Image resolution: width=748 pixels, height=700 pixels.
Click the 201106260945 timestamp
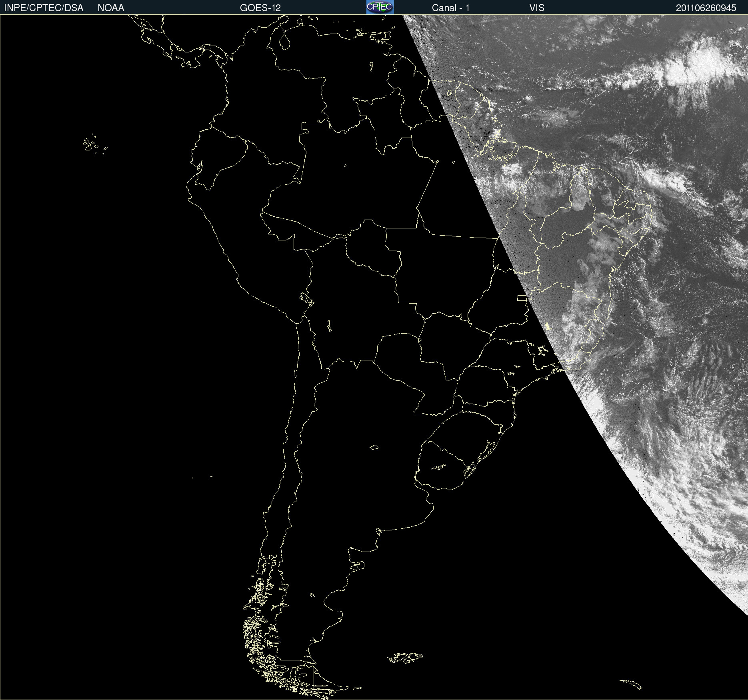(706, 8)
